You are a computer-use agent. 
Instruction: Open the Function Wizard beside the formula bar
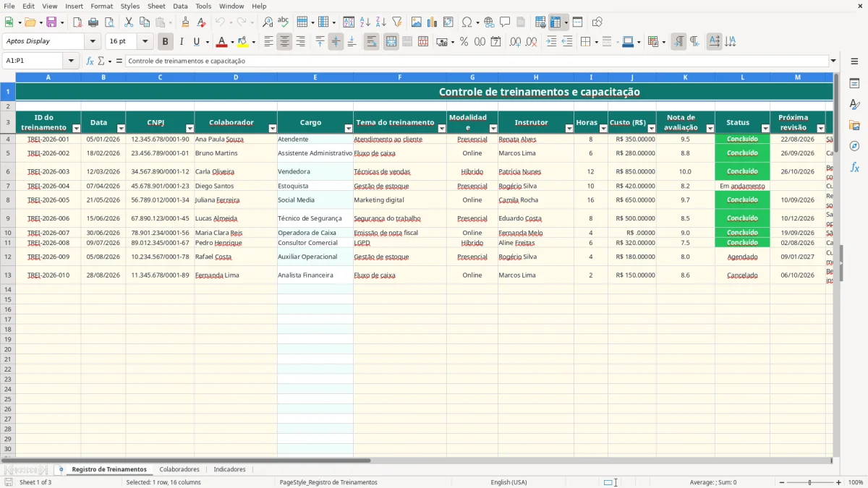[90, 61]
